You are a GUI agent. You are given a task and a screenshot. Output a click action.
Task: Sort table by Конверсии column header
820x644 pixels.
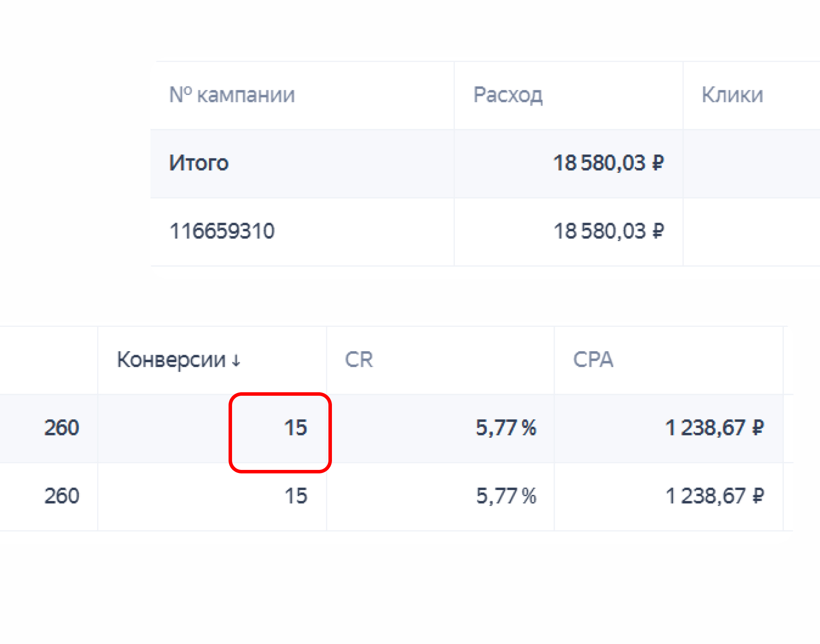171,360
